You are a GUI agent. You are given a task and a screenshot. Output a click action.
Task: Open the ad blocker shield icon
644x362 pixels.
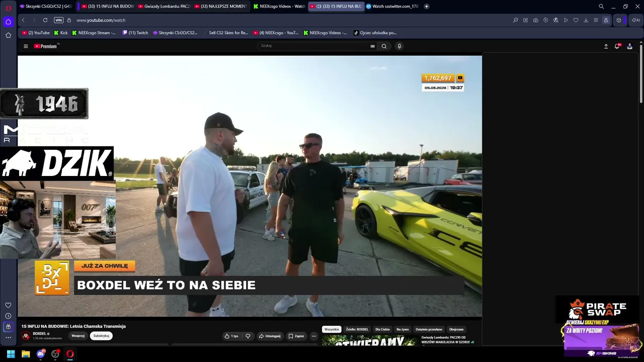coord(546,20)
